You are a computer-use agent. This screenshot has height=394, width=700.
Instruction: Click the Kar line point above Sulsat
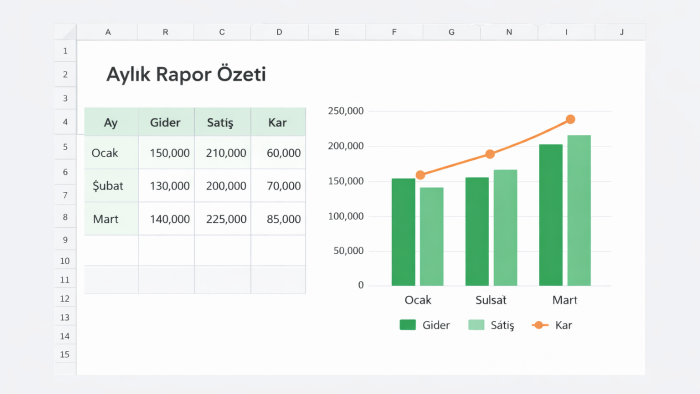coord(490,154)
